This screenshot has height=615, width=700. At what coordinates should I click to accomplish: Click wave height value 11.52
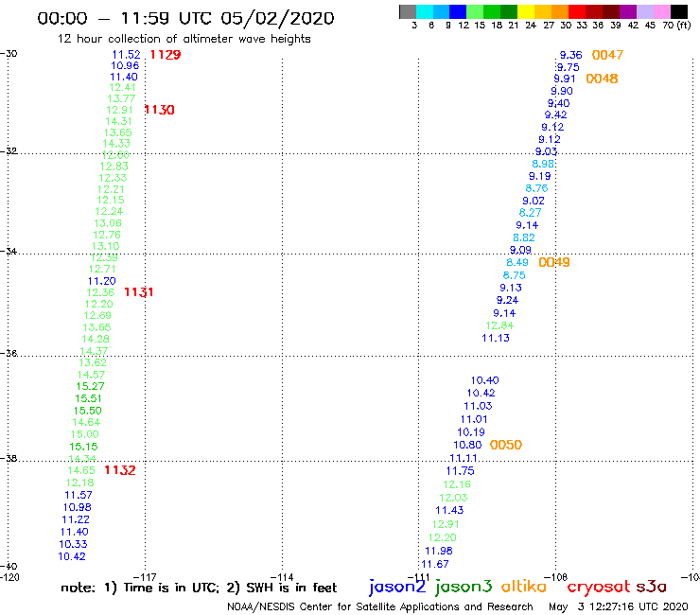pyautogui.click(x=126, y=55)
